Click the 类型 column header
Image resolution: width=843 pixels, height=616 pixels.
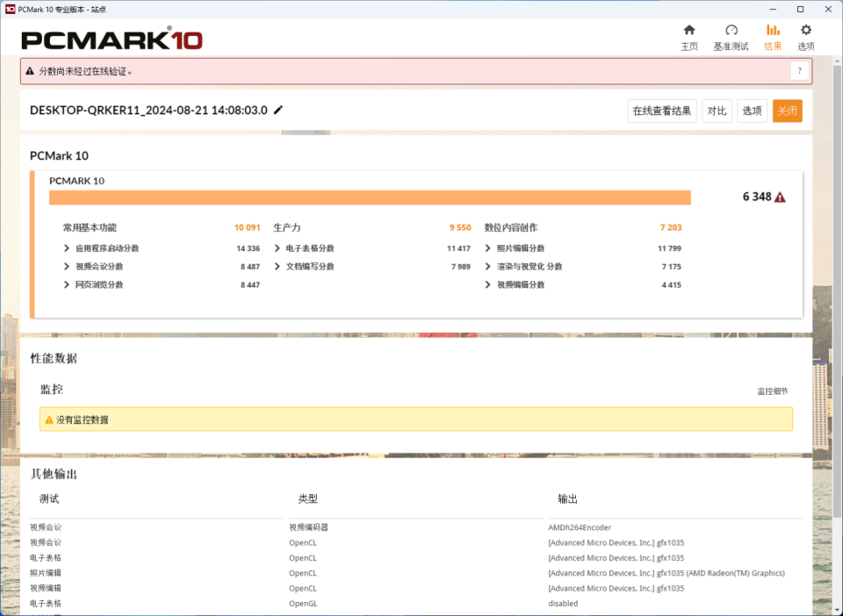pos(308,499)
